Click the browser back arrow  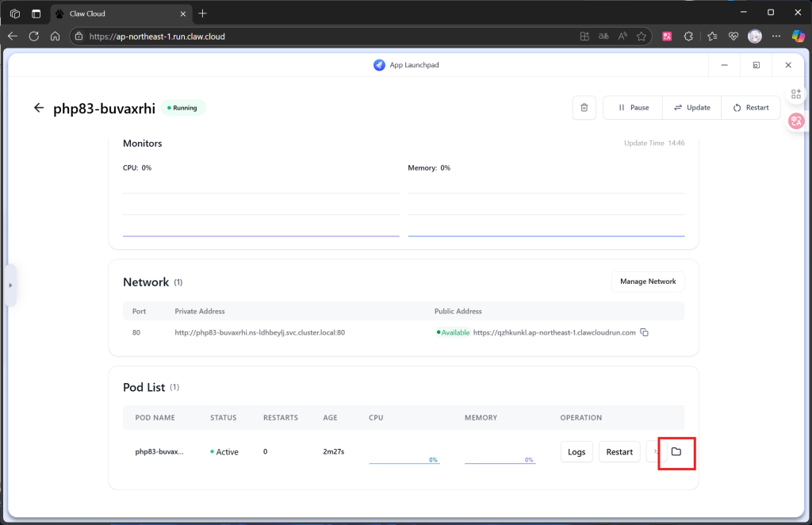pos(13,36)
